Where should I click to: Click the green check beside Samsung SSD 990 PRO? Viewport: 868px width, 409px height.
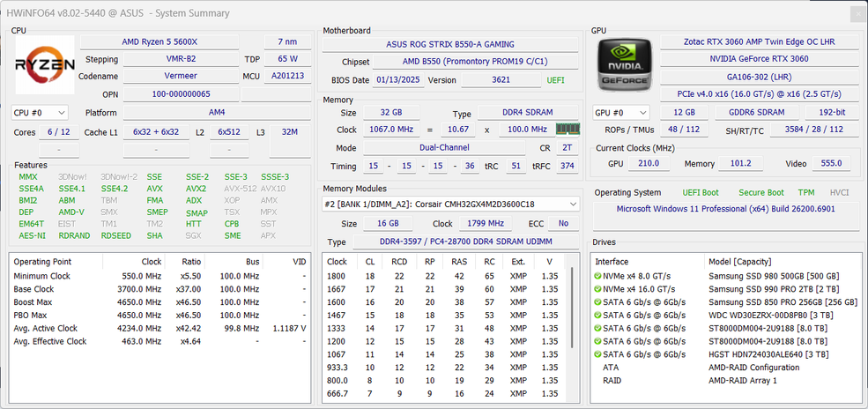599,289
